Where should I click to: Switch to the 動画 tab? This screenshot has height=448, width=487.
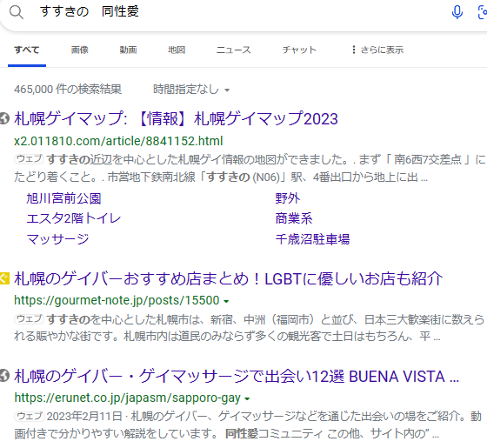pos(129,50)
